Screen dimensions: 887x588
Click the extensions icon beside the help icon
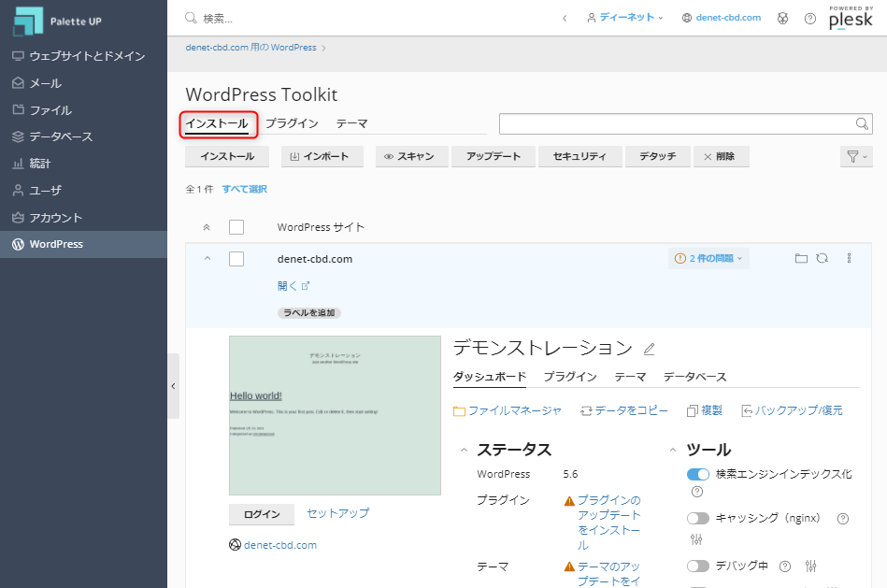pyautogui.click(x=783, y=18)
